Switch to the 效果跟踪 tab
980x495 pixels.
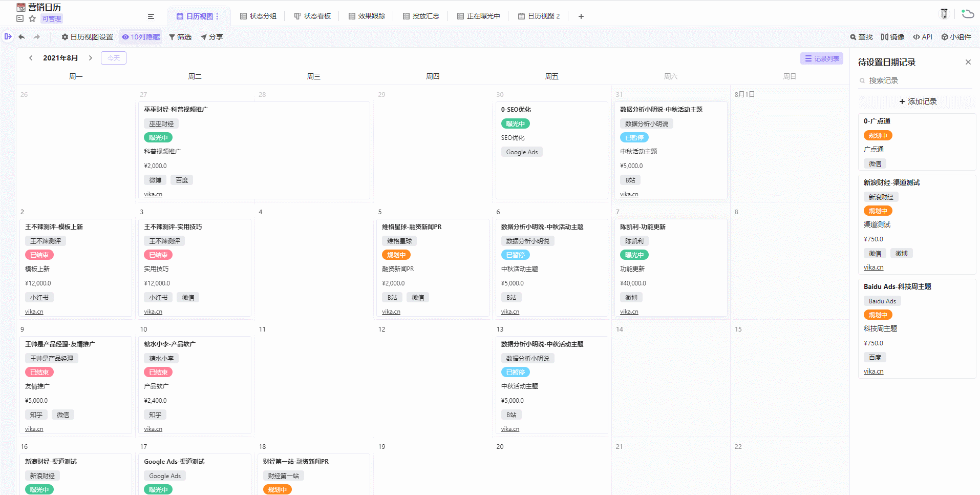tap(367, 16)
